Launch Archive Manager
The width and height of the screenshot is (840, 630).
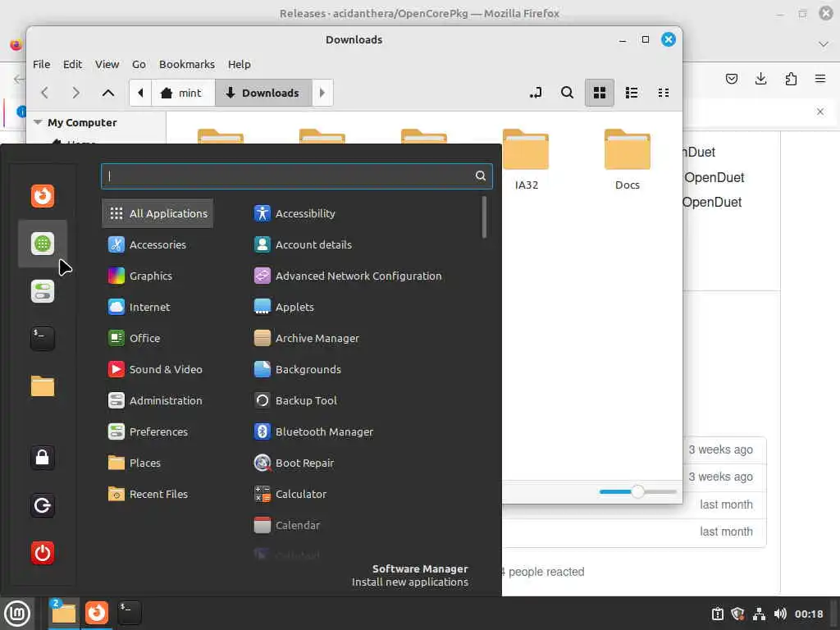(x=307, y=338)
